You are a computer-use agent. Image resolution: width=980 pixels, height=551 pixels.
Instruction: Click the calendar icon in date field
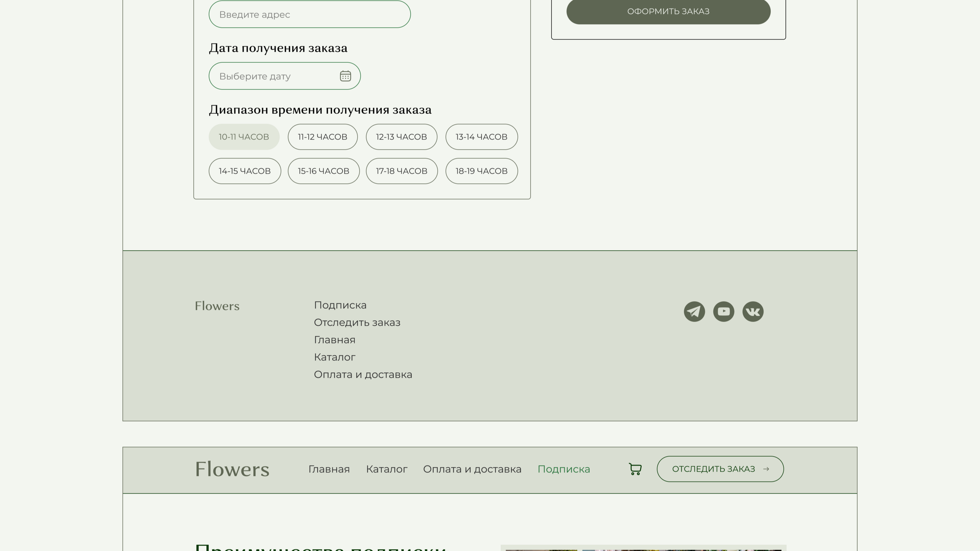point(345,76)
